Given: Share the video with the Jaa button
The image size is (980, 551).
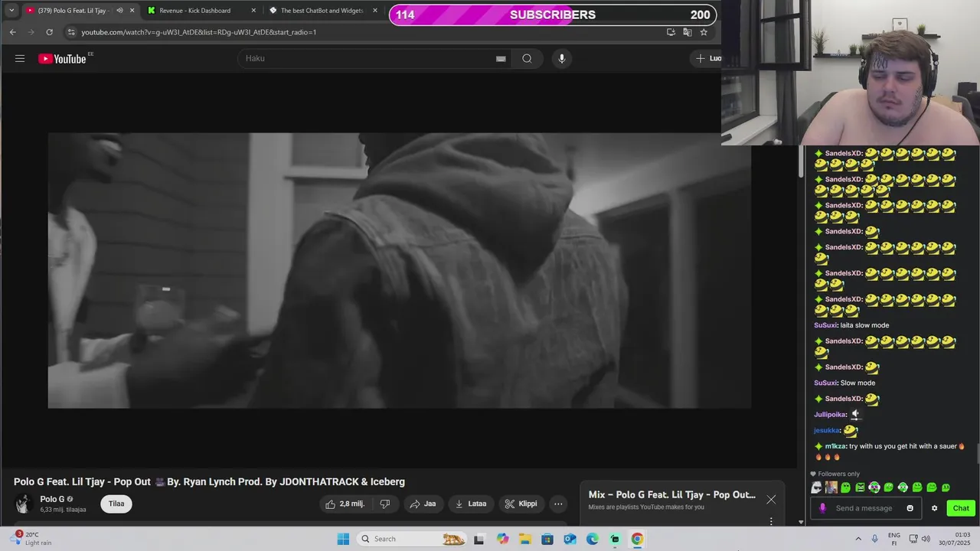Looking at the screenshot, I should point(423,504).
